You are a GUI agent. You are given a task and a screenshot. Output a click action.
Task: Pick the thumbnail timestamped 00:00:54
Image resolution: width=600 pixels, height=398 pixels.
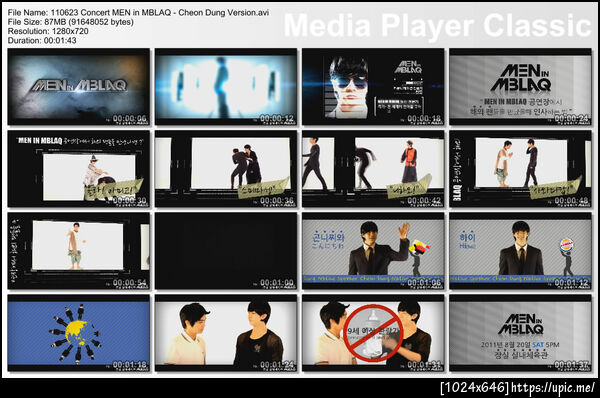pos(78,251)
